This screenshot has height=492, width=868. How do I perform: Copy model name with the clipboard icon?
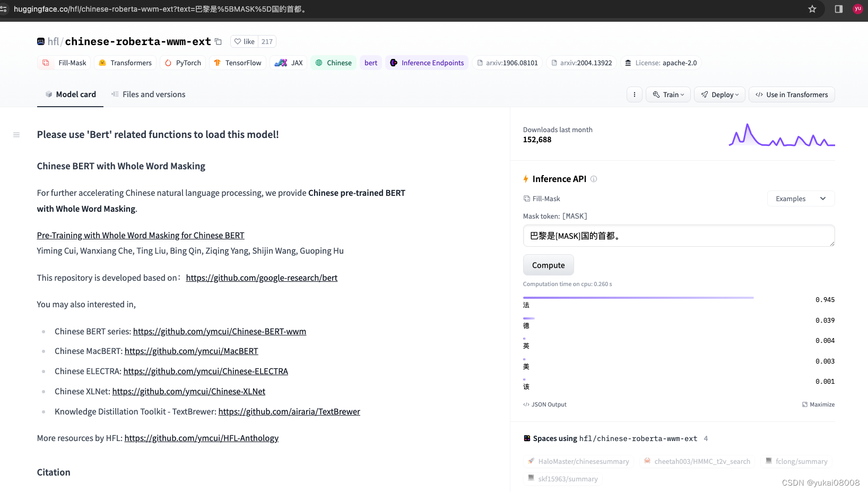point(218,41)
